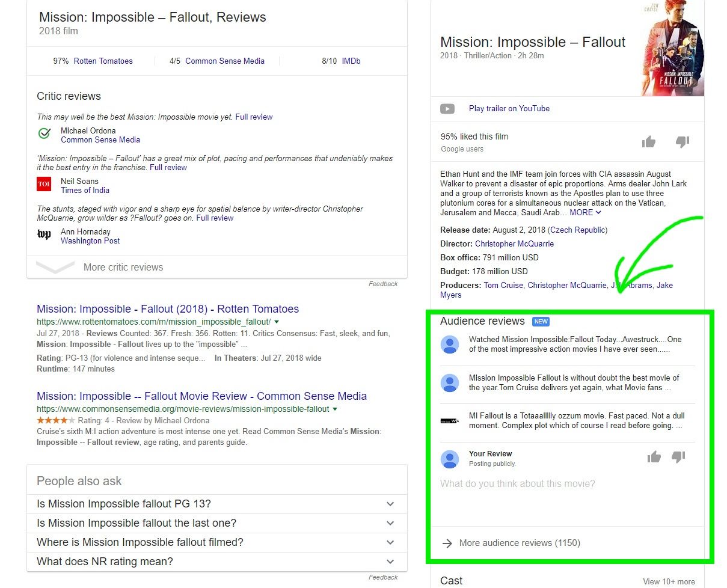
Task: Click Feedback below critic reviews box
Action: pyautogui.click(x=383, y=284)
